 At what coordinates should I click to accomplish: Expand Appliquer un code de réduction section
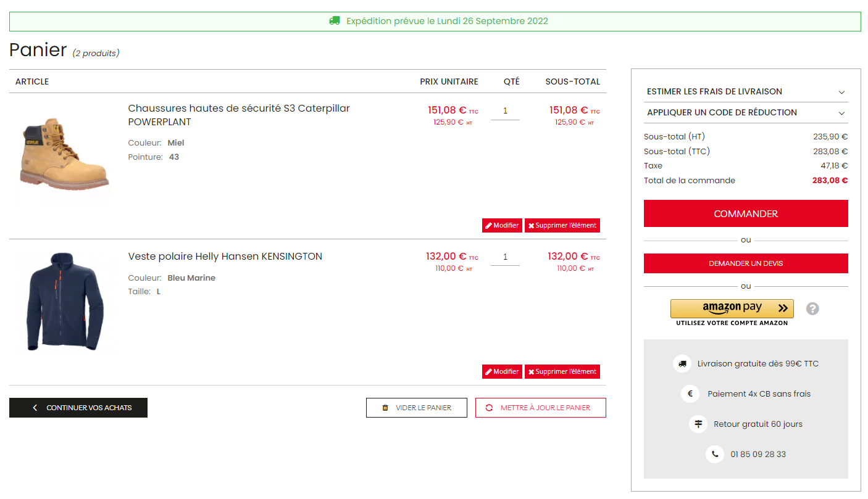click(x=746, y=112)
